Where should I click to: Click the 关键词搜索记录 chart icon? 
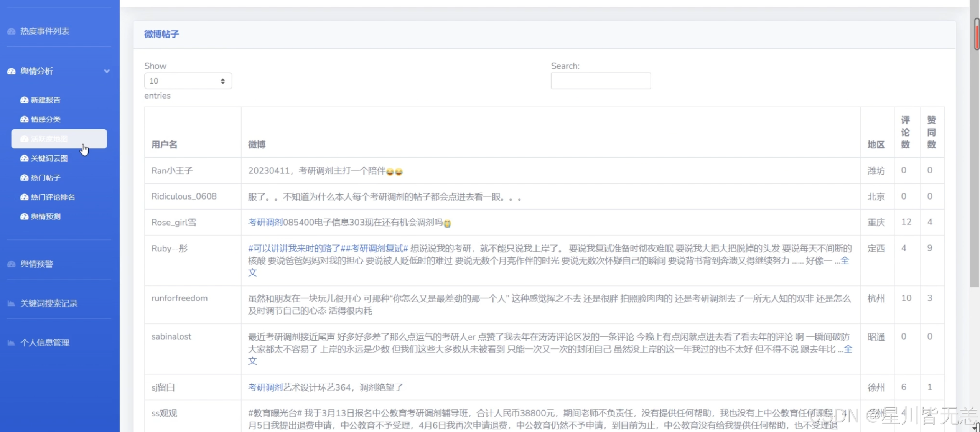[11, 303]
